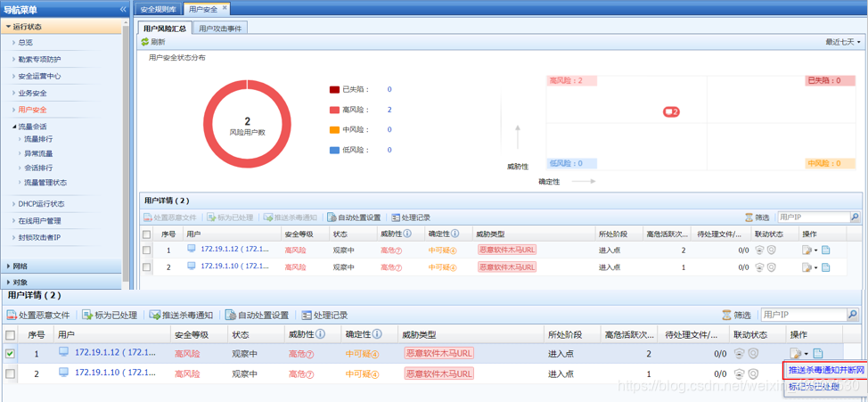This screenshot has height=402, width=868.
Task: Close the 用户安全 tab
Action: coord(225,8)
